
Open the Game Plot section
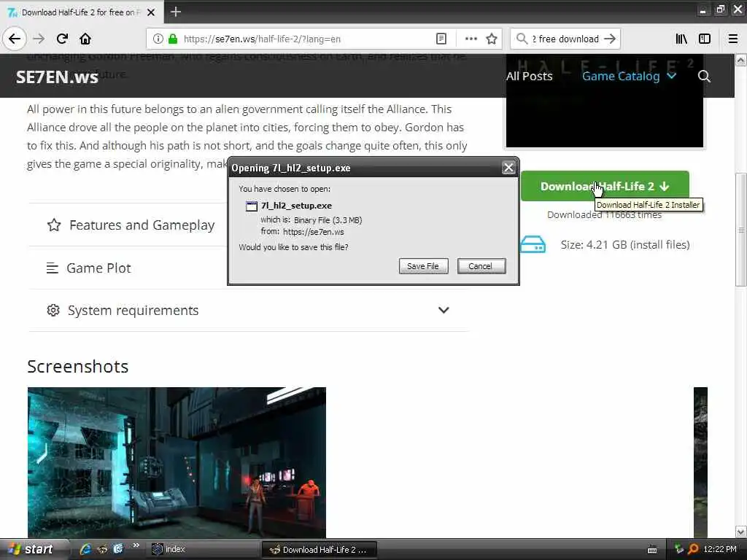coord(98,268)
